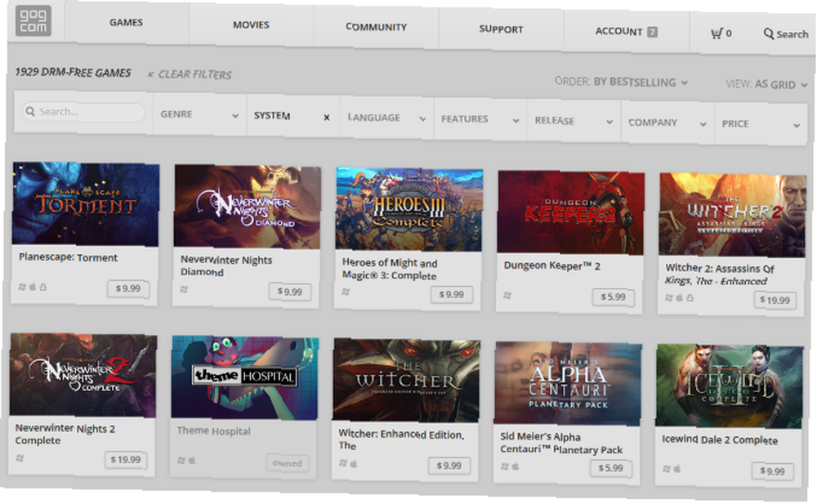The height and width of the screenshot is (504, 817).
Task: Click the $5.99 price button for Dungeon Keeper 2
Action: tap(614, 297)
